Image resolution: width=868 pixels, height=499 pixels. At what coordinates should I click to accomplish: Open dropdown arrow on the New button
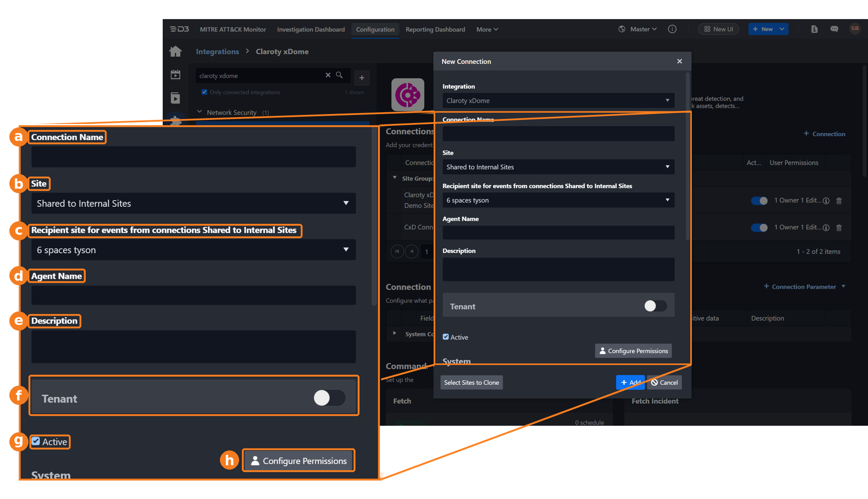point(782,29)
